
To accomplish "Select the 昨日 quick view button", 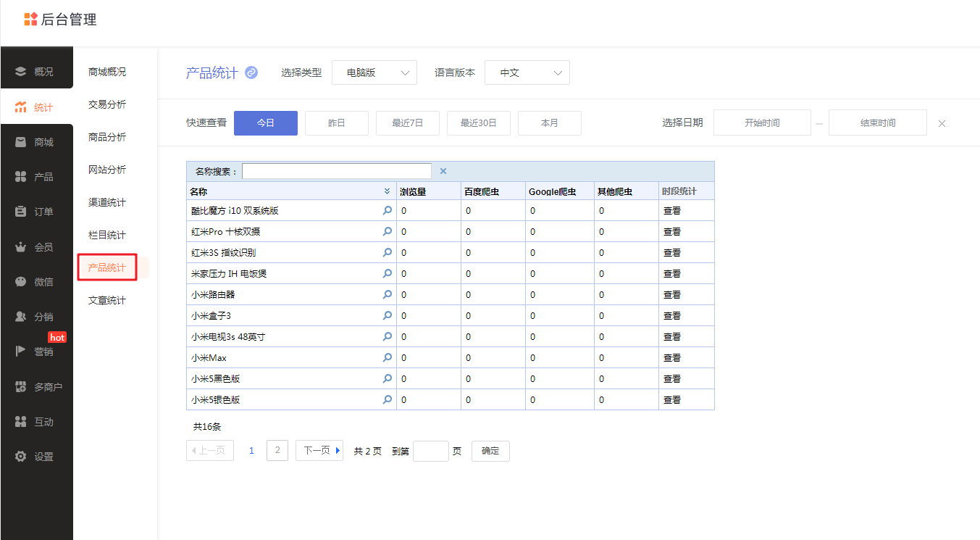I will tap(337, 123).
